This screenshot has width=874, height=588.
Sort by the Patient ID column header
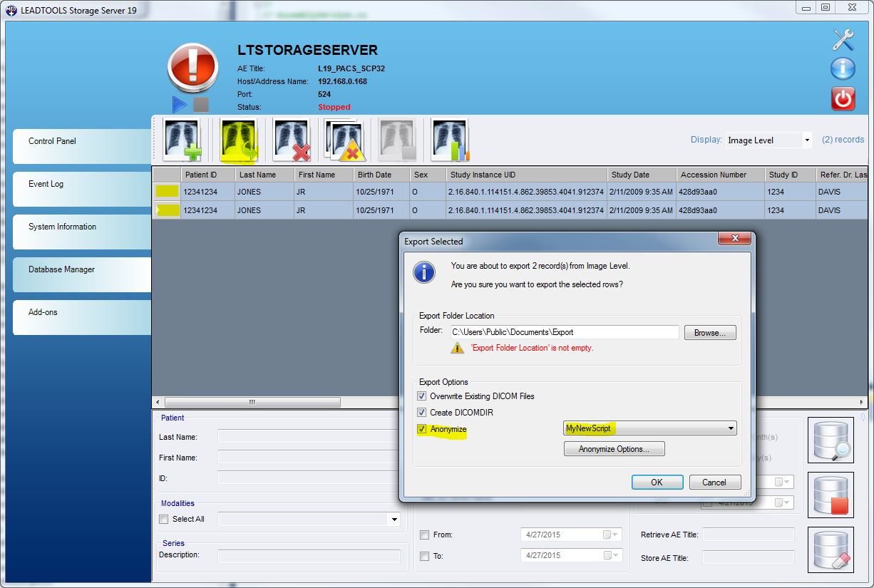pyautogui.click(x=208, y=175)
